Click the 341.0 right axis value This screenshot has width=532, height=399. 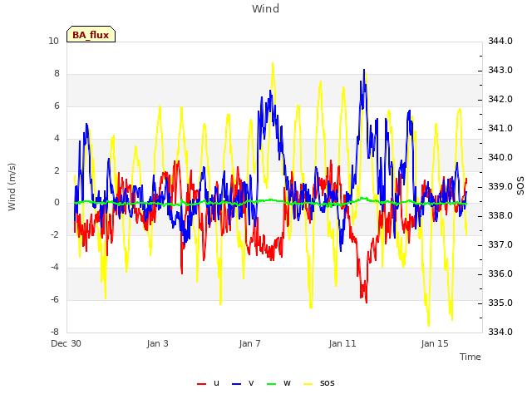coord(500,128)
